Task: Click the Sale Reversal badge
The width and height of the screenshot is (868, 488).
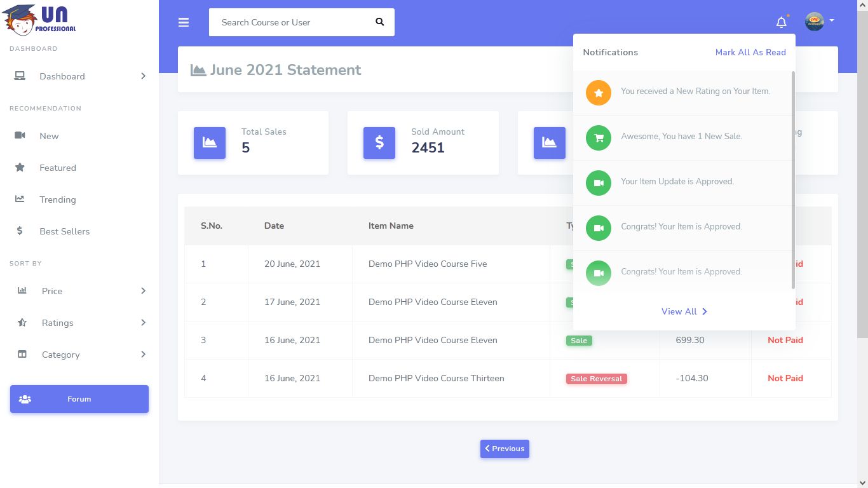Action: tap(597, 379)
